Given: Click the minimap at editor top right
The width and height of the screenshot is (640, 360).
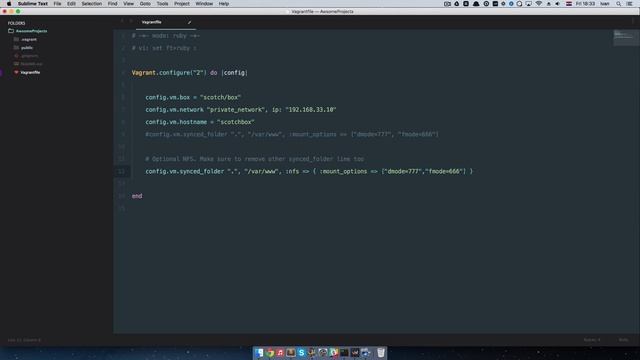Looking at the screenshot, I should (626, 38).
